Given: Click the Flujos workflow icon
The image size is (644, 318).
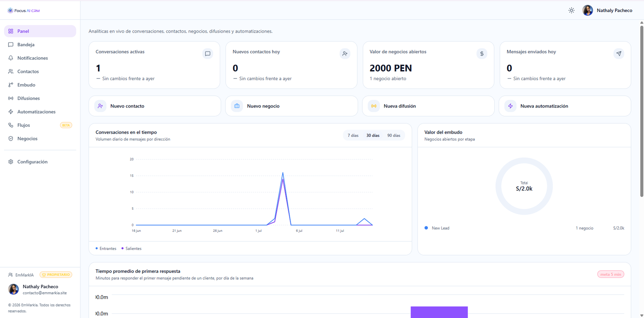Looking at the screenshot, I should point(11,125).
